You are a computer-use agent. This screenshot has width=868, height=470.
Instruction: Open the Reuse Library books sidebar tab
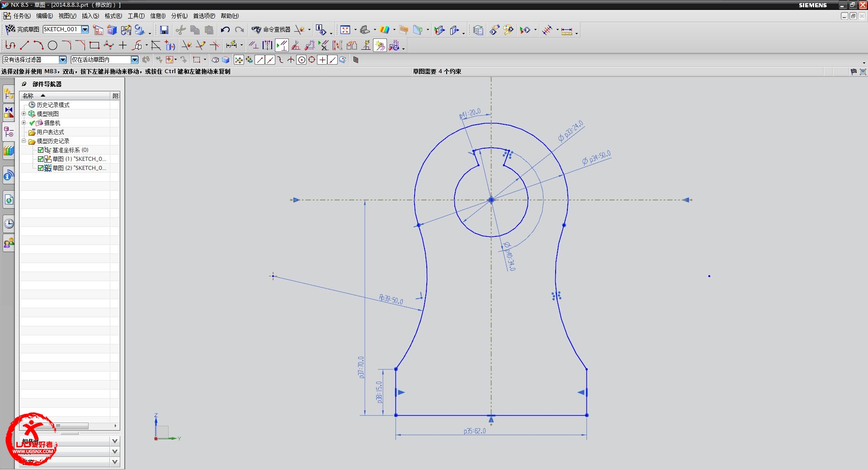coord(9,150)
